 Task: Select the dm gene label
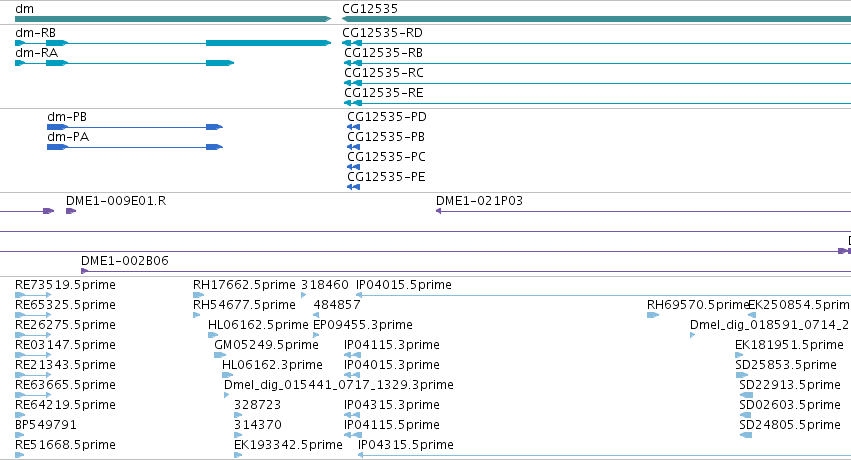point(24,9)
